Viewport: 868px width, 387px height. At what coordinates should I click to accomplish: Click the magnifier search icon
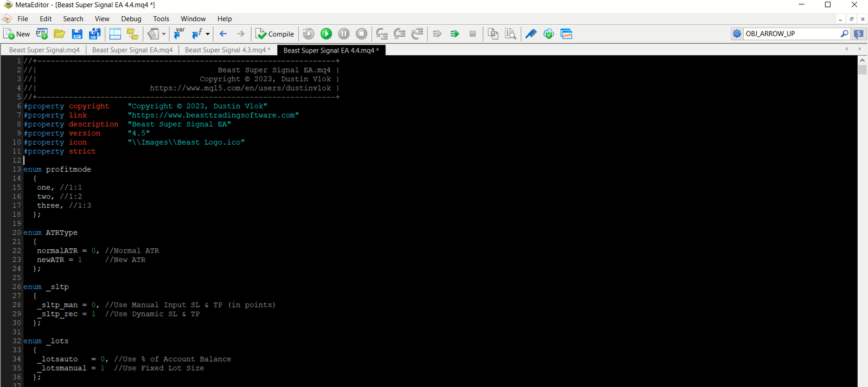click(844, 34)
